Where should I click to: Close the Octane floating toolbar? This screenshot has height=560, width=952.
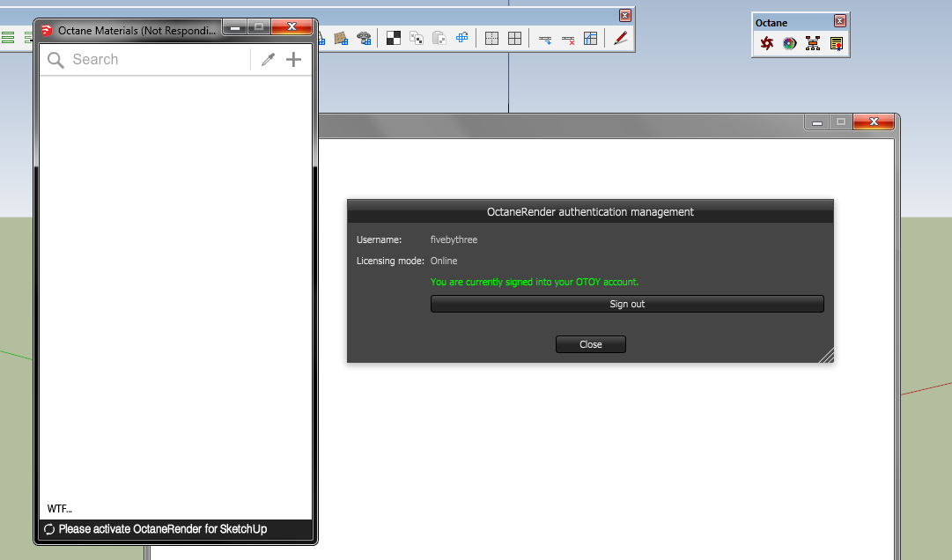(839, 21)
